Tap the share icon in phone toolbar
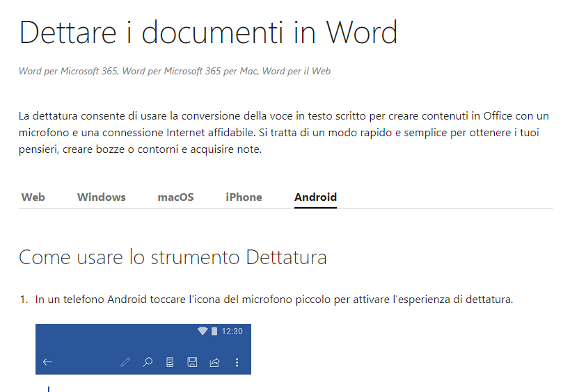 click(214, 362)
